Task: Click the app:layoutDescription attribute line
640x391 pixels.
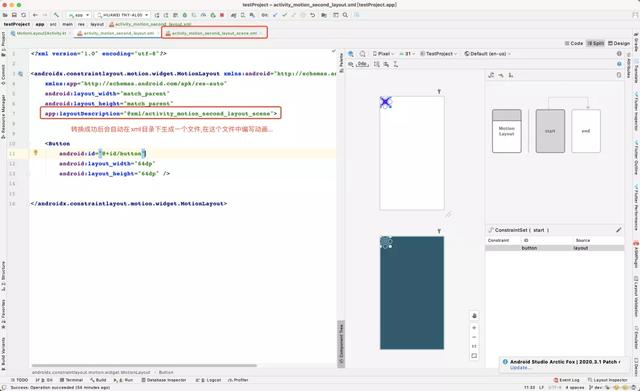Action: [161, 113]
